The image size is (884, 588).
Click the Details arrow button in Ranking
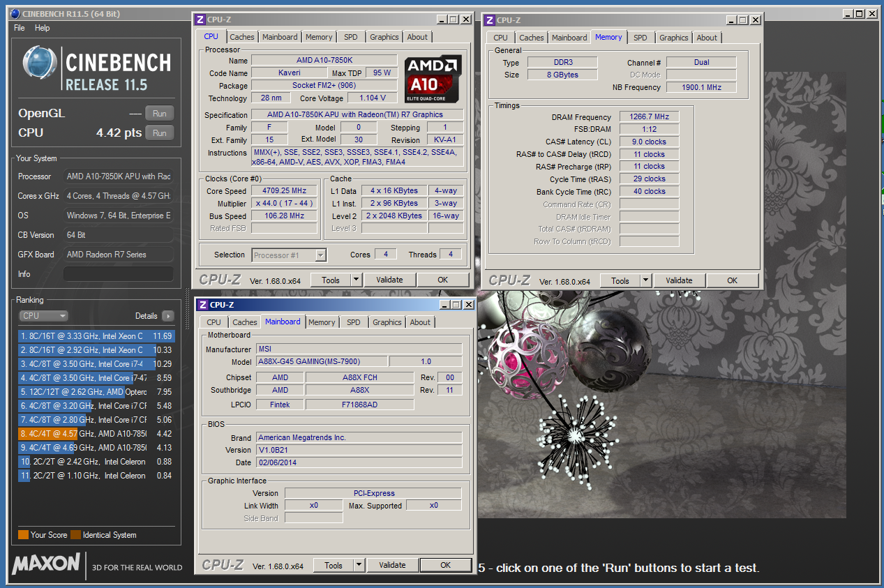click(x=167, y=316)
